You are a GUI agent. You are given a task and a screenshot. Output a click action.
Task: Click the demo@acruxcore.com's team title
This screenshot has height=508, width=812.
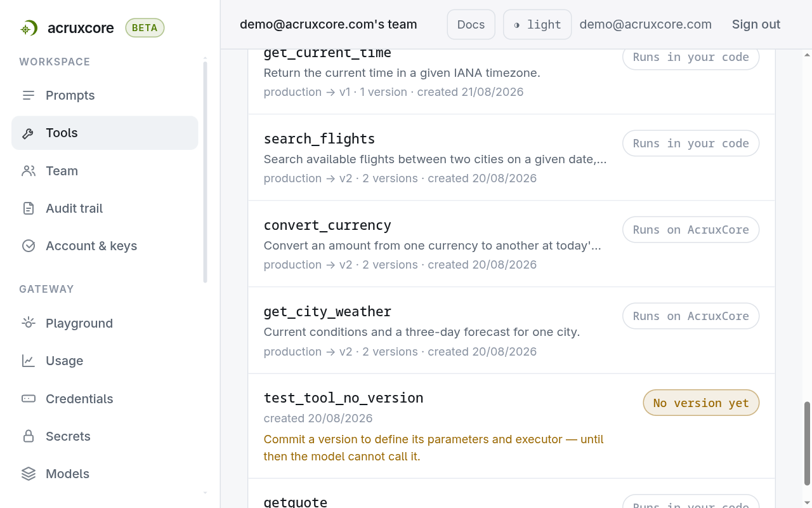(x=329, y=25)
